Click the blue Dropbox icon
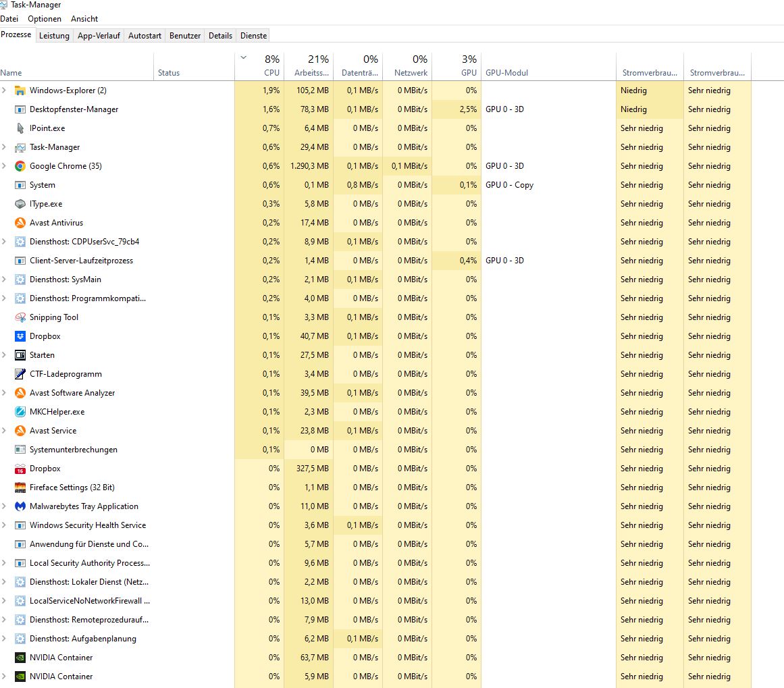 coord(20,336)
